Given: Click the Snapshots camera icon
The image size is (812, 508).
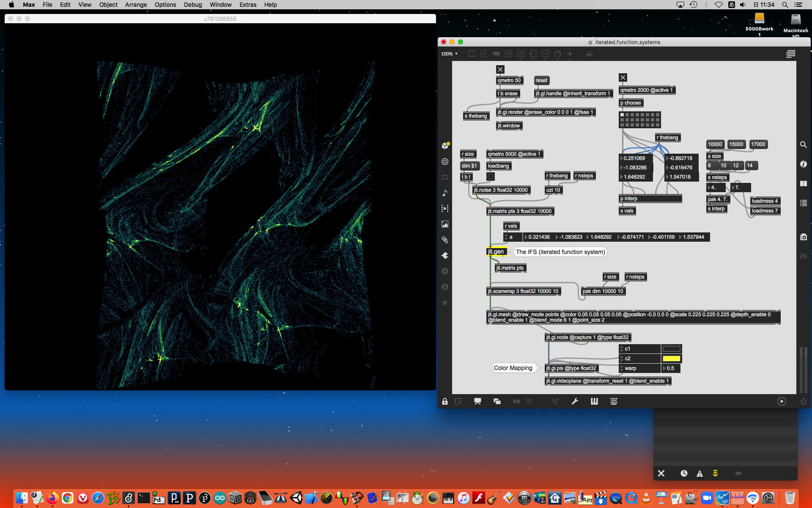Looking at the screenshot, I should tap(804, 237).
